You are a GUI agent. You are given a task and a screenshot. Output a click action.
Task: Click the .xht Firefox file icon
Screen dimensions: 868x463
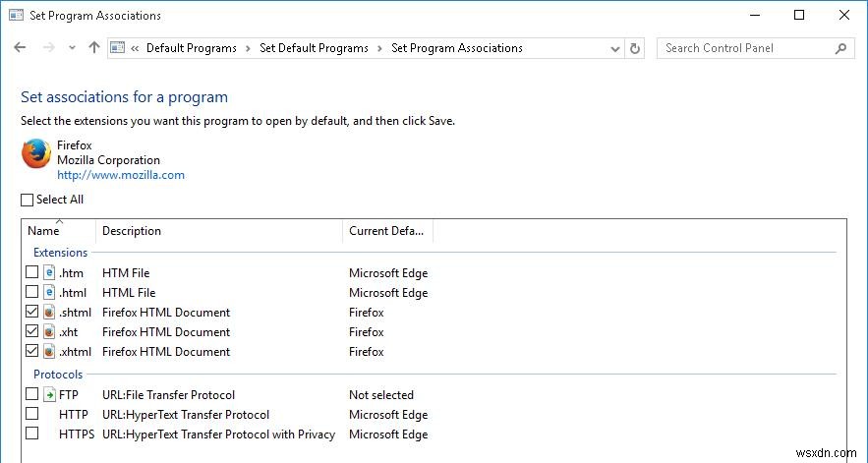pyautogui.click(x=50, y=331)
